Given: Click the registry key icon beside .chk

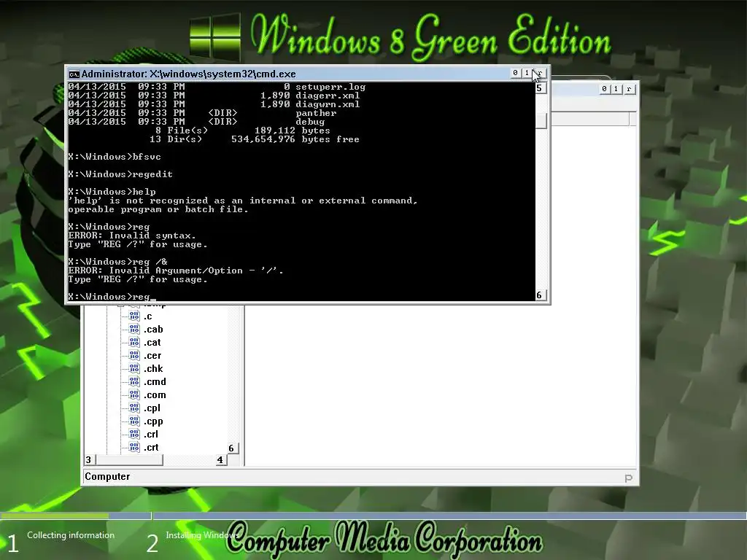Looking at the screenshot, I should (x=134, y=368).
